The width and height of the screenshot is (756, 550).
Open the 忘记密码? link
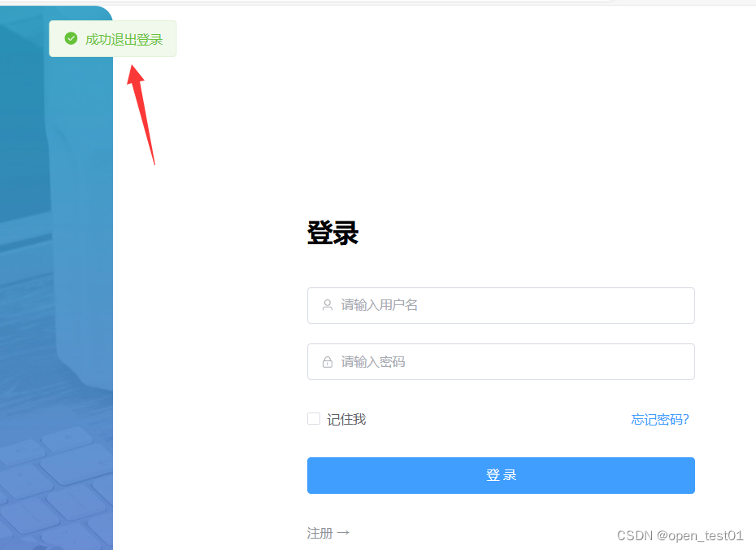[660, 419]
